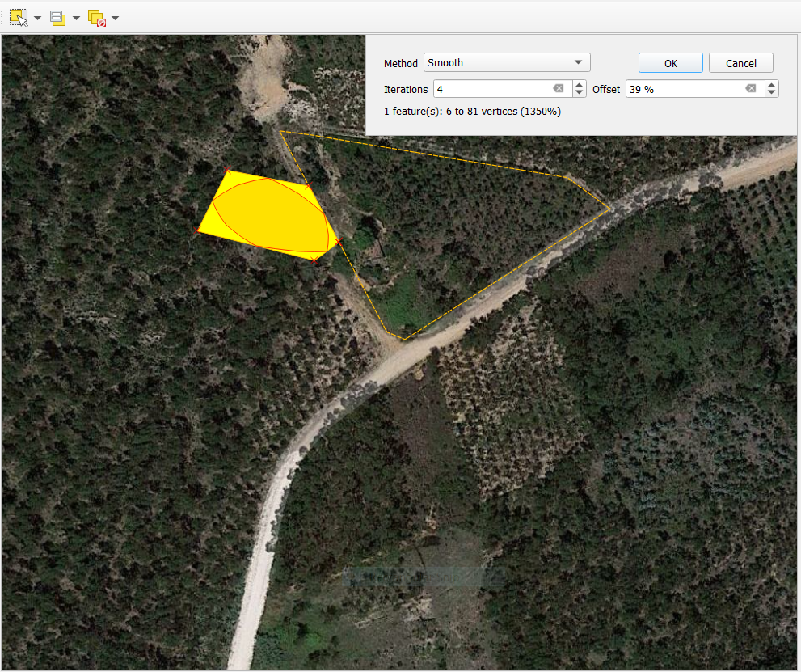This screenshot has width=801, height=672.
Task: Clear the Iterations value using its clear icon
Action: 558,88
